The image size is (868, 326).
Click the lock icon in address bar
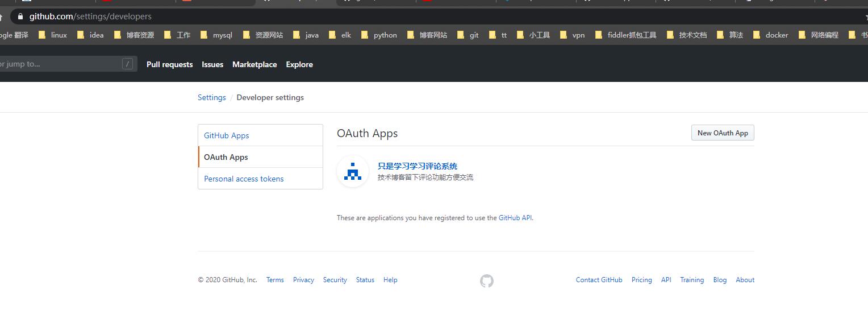pyautogui.click(x=20, y=16)
